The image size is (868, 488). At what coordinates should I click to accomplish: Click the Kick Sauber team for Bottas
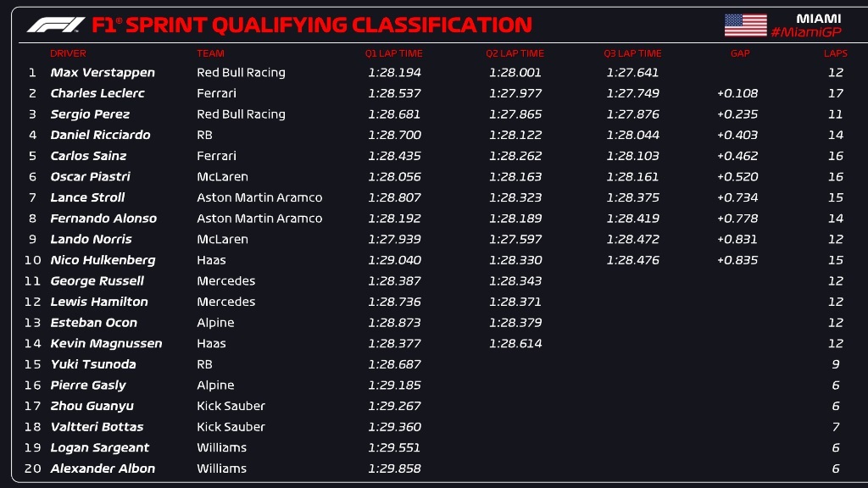pyautogui.click(x=231, y=427)
